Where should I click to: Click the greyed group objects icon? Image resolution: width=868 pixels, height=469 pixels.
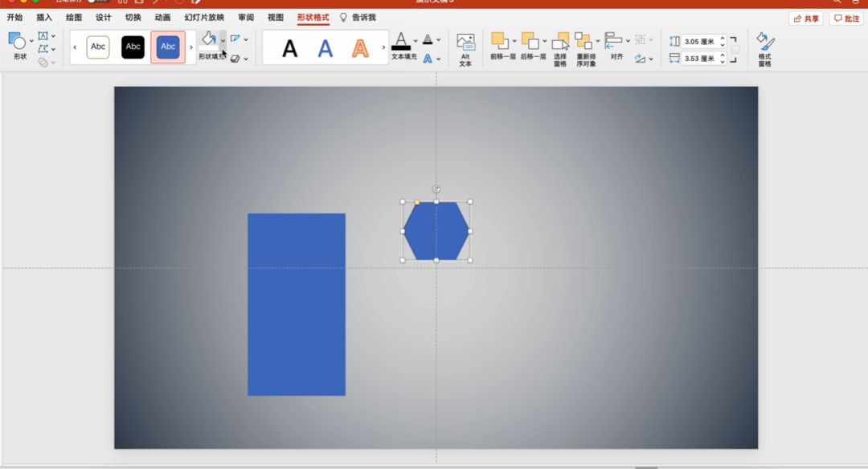click(640, 39)
